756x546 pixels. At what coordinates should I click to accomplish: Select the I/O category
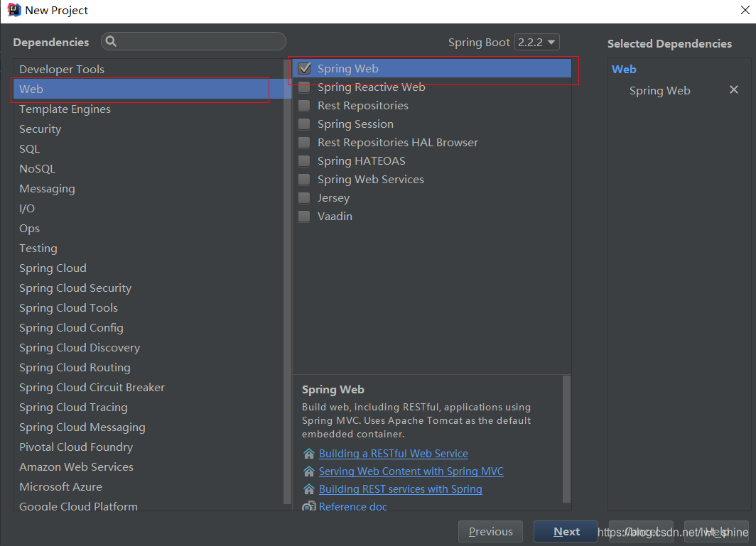pos(148,208)
